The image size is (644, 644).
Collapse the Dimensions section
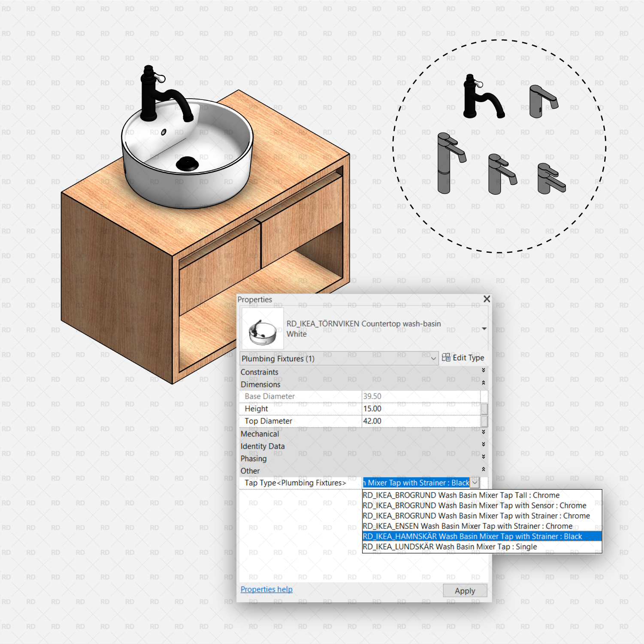click(483, 383)
